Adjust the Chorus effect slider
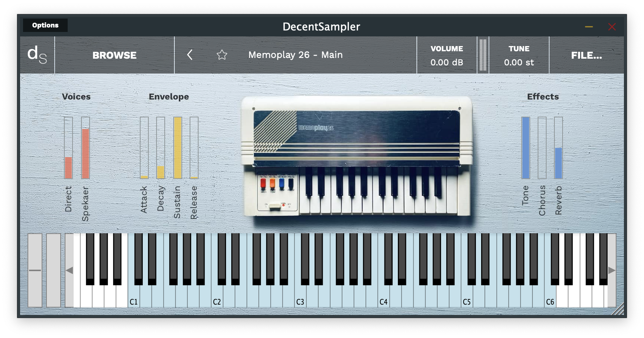Image resolution: width=644 pixels, height=338 pixels. pos(542,148)
